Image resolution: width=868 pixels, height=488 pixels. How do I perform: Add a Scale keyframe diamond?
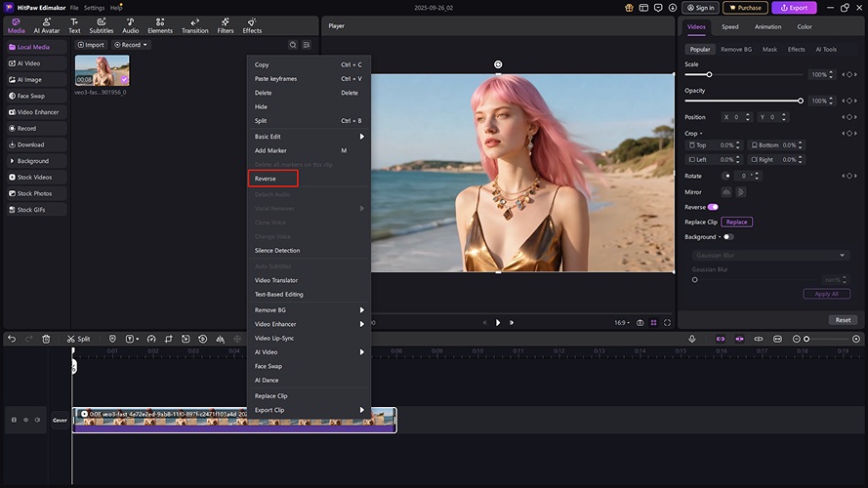coord(849,75)
